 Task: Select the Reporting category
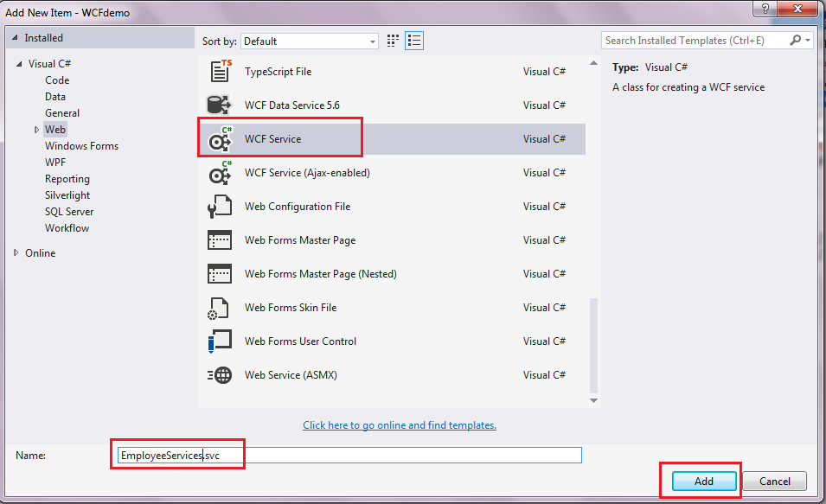pos(67,179)
